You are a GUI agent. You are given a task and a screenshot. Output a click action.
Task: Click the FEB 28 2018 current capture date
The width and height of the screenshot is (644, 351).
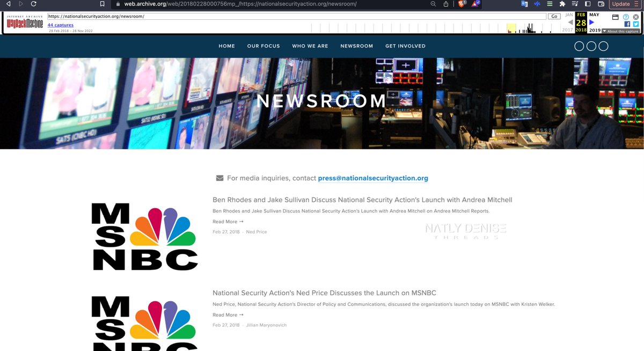tap(581, 23)
